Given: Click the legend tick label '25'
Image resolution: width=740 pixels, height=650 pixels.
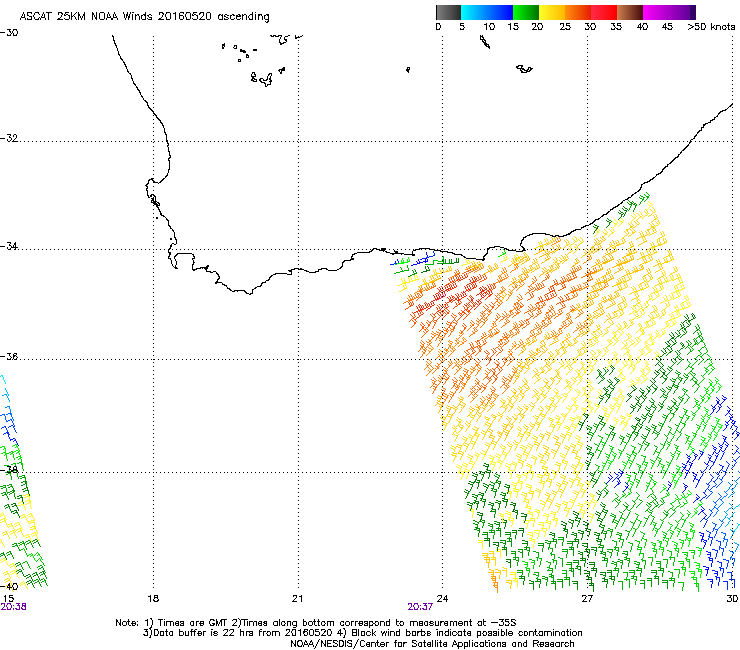Looking at the screenshot, I should point(565,27).
